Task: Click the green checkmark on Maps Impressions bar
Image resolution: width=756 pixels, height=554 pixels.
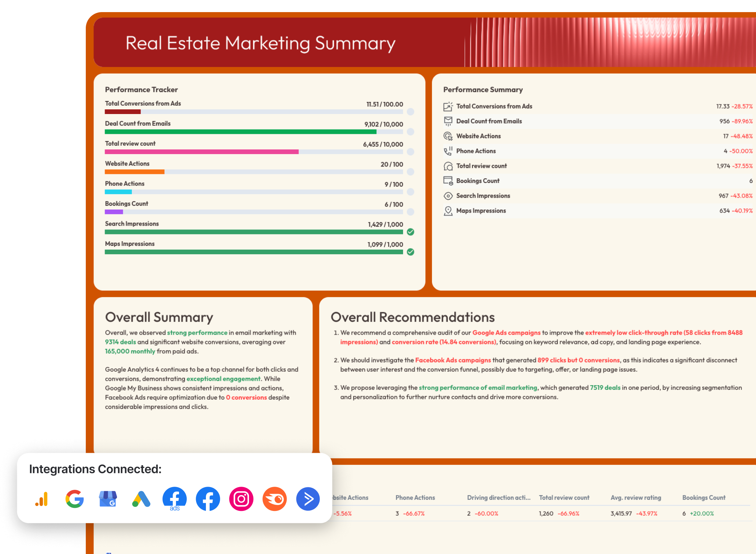Action: click(x=410, y=252)
